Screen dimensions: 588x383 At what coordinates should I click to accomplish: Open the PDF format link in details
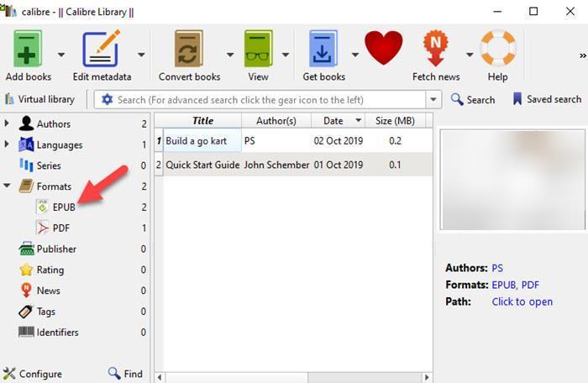pos(530,285)
